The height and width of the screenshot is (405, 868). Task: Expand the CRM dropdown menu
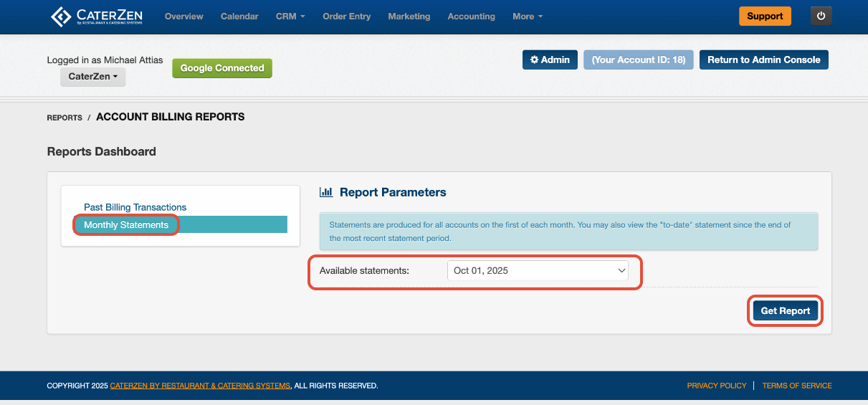pos(290,16)
